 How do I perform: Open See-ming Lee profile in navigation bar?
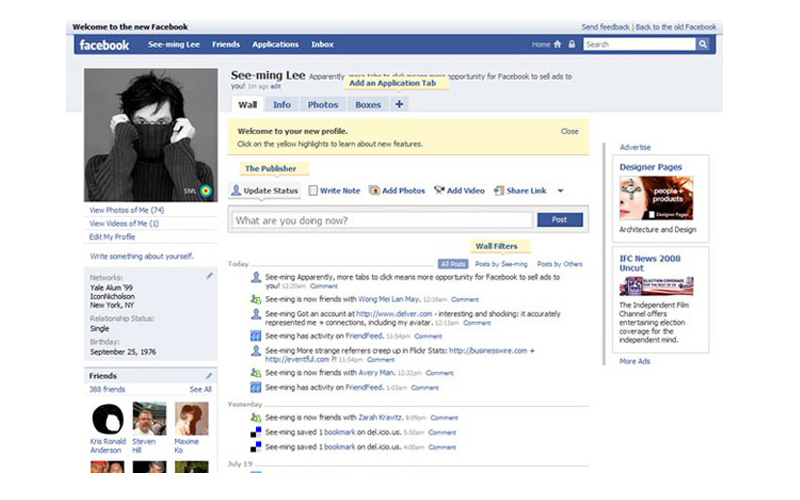[174, 44]
